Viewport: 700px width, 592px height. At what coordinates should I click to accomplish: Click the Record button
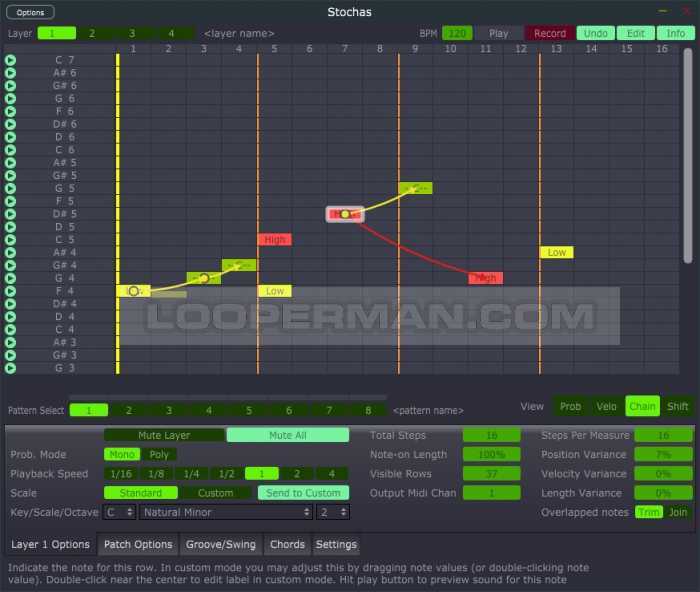click(550, 33)
